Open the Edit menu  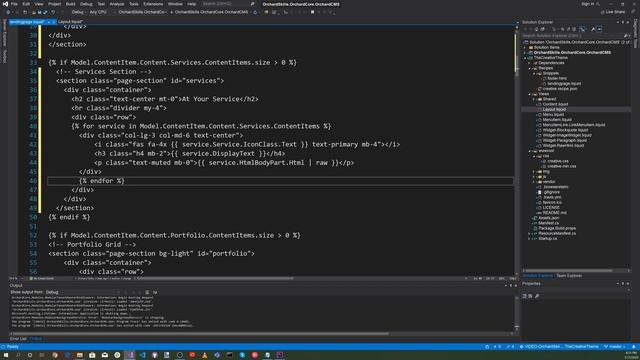(x=26, y=4)
